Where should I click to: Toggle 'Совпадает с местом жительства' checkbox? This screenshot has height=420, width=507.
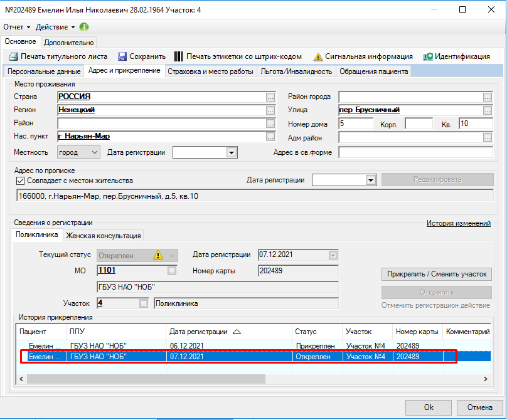pyautogui.click(x=20, y=181)
